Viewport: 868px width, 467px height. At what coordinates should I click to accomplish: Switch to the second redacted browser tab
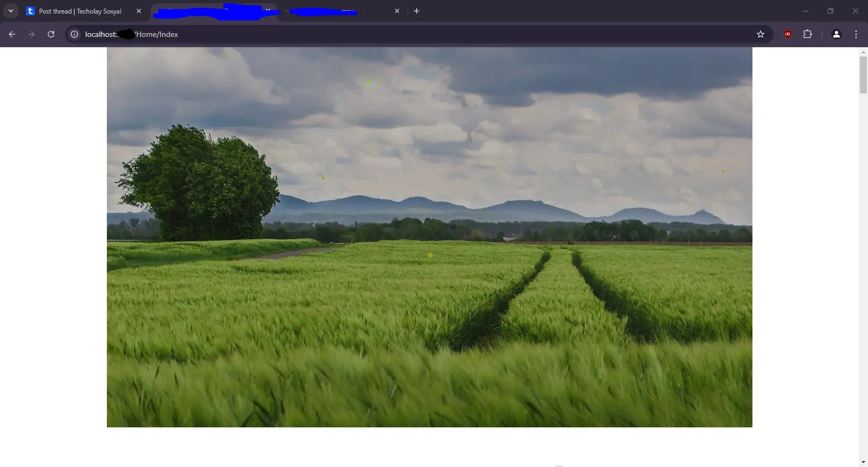tap(214, 11)
